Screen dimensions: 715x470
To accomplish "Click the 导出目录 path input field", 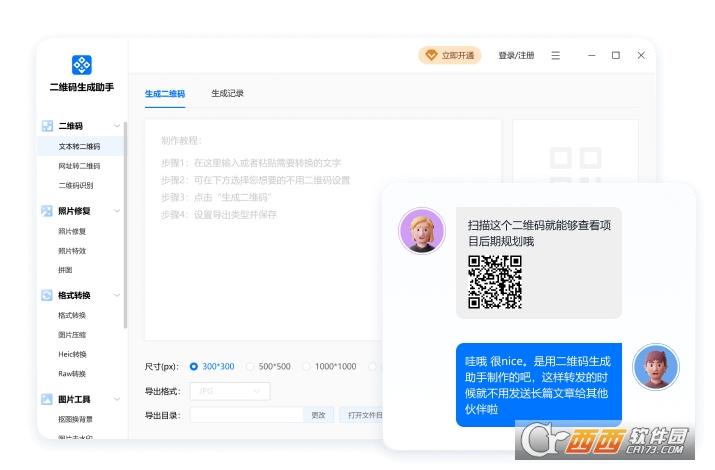I will coord(247,415).
